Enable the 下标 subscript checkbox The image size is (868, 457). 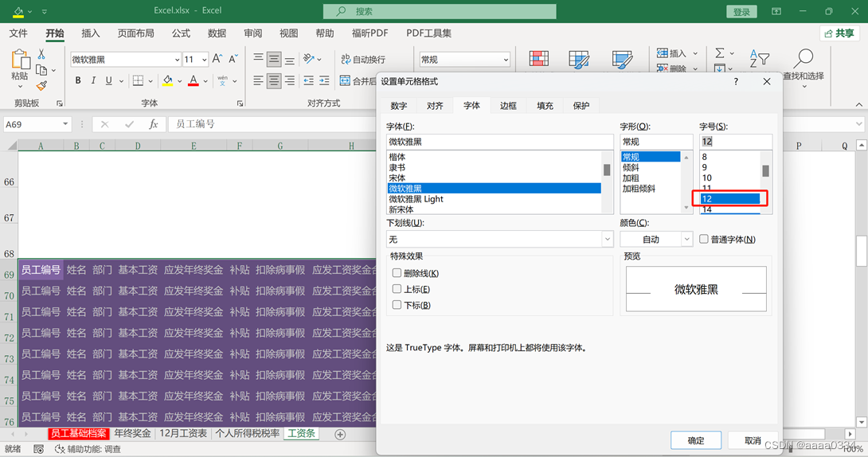point(397,305)
